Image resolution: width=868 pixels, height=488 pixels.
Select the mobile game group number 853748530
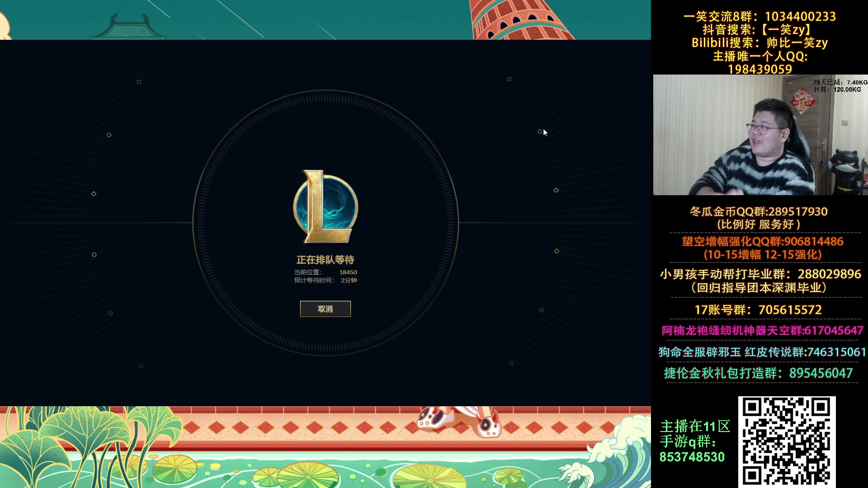692,457
